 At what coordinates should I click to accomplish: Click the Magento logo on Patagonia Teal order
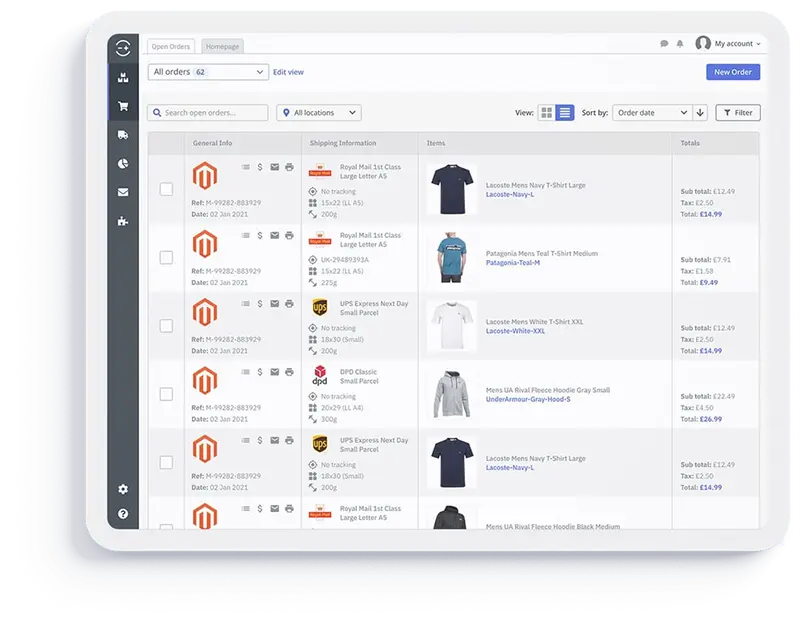click(205, 244)
